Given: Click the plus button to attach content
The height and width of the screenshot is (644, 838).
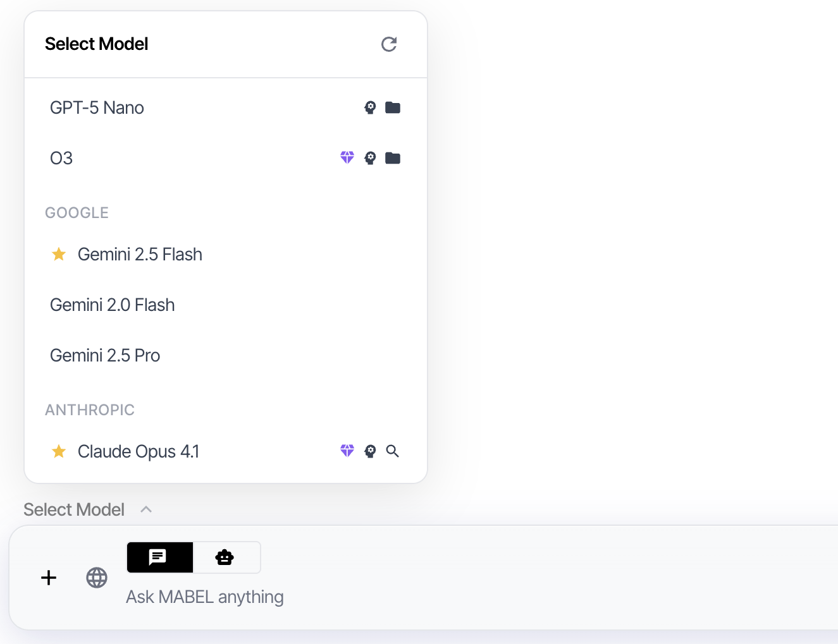Looking at the screenshot, I should pos(48,577).
